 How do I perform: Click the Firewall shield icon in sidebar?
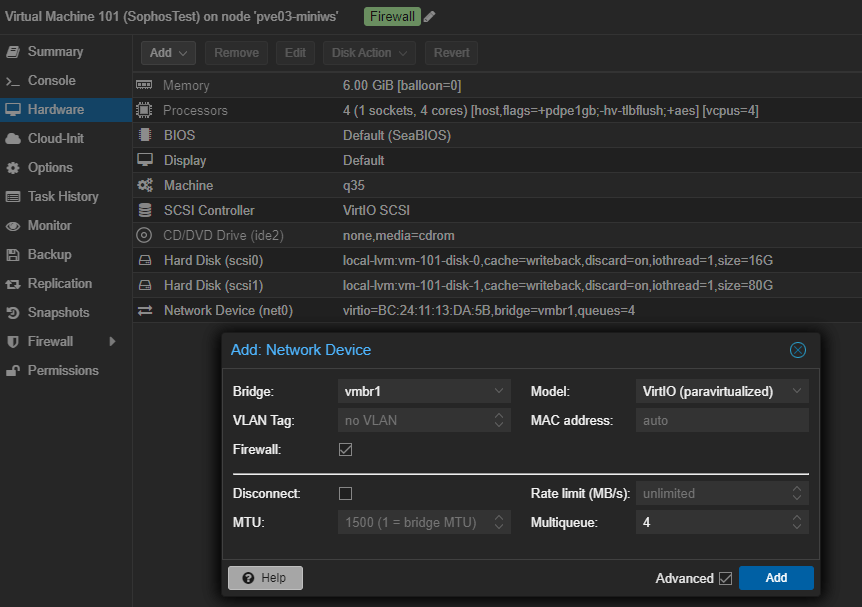coord(13,342)
